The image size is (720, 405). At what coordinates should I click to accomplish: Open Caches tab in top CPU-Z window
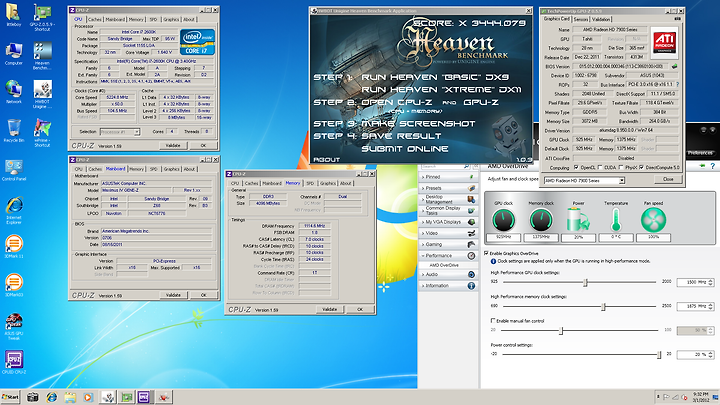point(95,19)
